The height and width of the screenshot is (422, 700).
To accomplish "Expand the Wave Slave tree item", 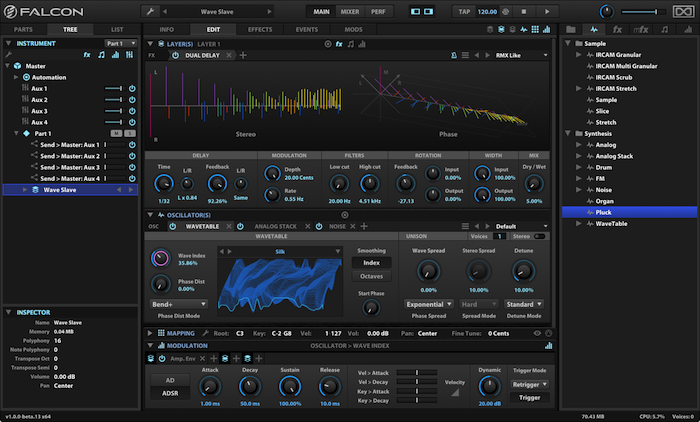I will point(25,190).
